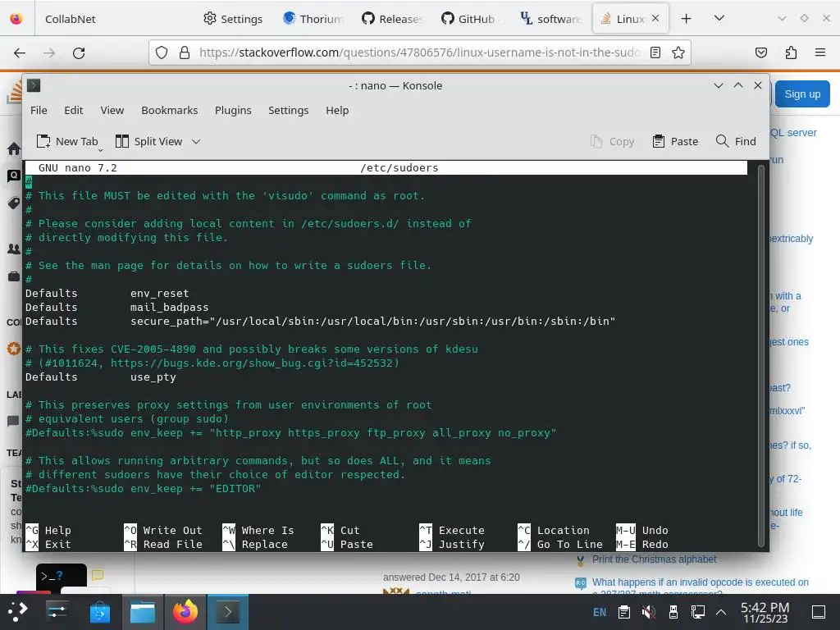Click the tracking protection shield icon
Screen dimensions: 840x630
pyautogui.click(x=162, y=52)
